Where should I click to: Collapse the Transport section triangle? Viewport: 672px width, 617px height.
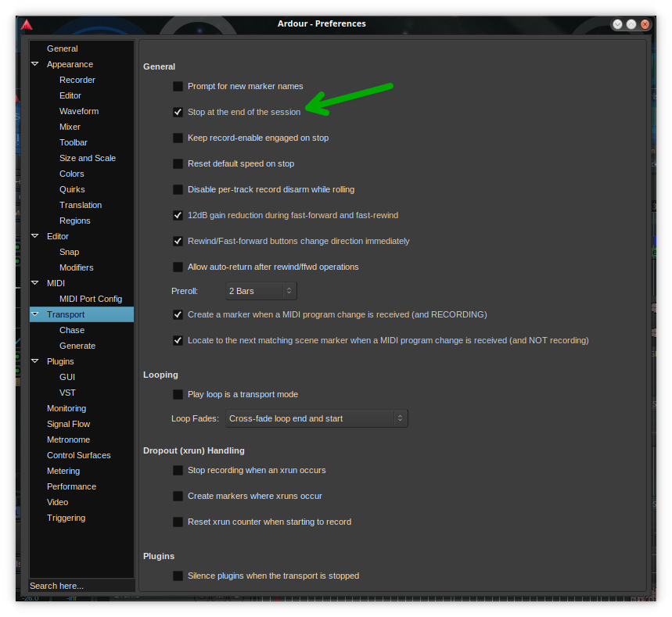click(x=35, y=314)
